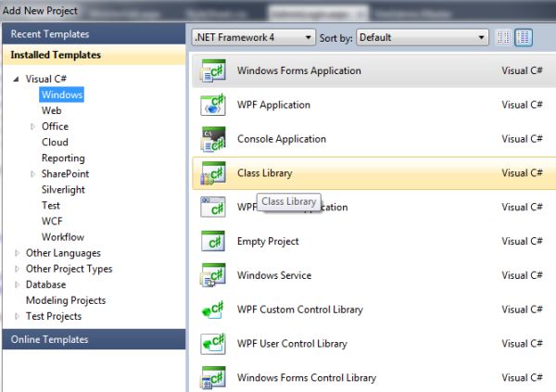Switch to small icons view
Viewport: 556px width, 392px height.
(503, 37)
